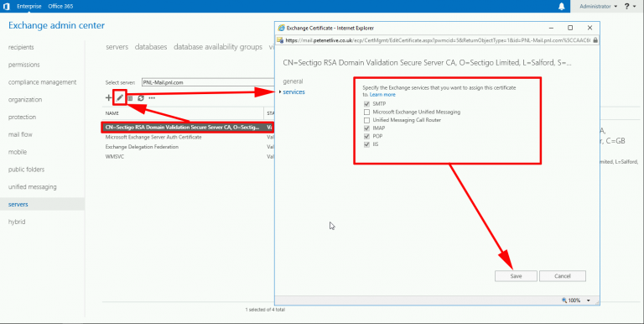Check the Unified Messaging Call Router box
Viewport: 644px width, 324px height.
click(366, 120)
